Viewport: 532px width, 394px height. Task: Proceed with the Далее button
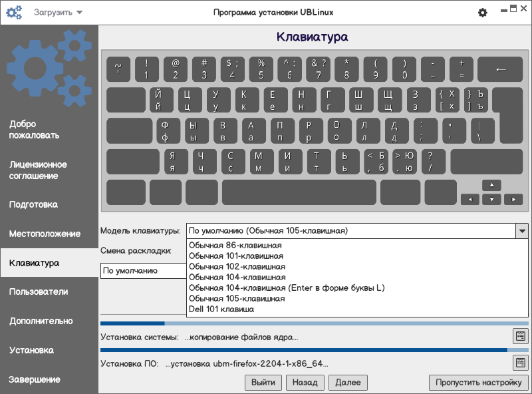(x=348, y=383)
